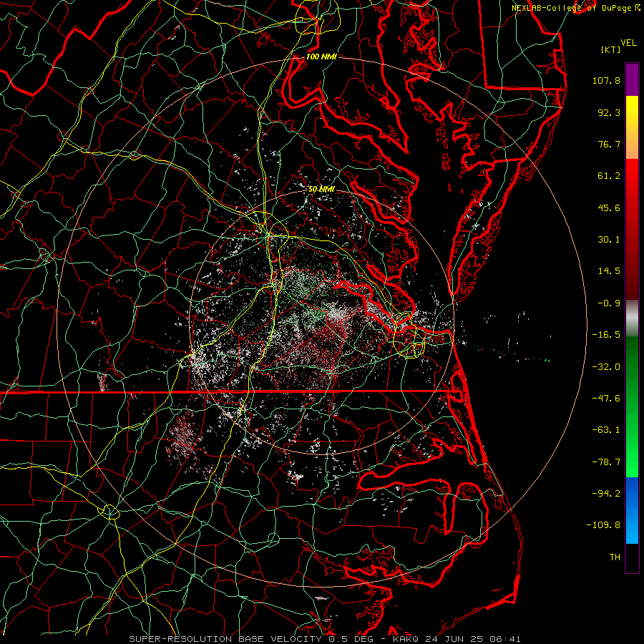Click the 06:41 timestamp in the caption

(507, 639)
